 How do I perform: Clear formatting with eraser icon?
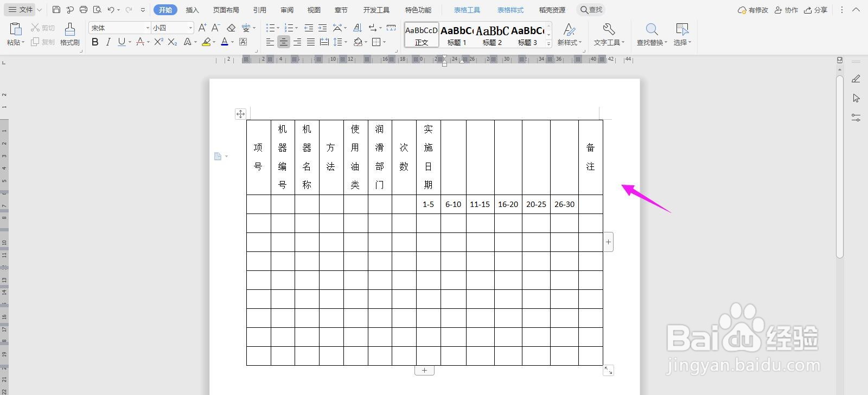(x=231, y=28)
